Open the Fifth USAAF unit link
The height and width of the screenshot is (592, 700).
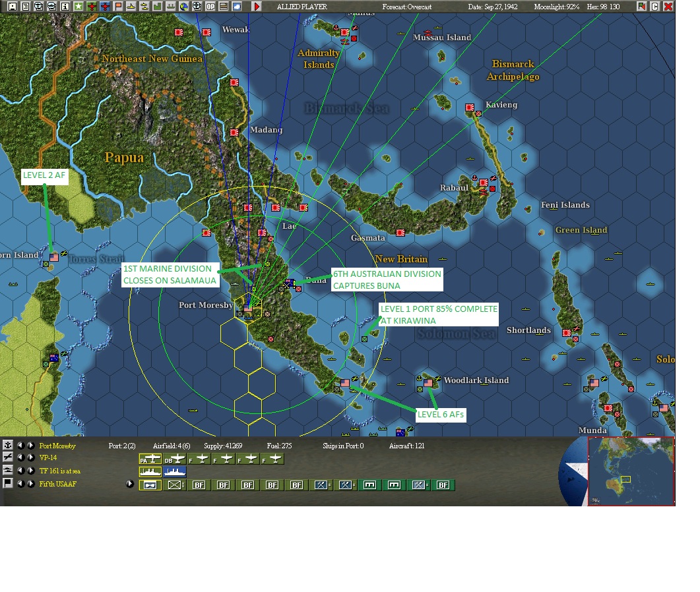click(58, 484)
